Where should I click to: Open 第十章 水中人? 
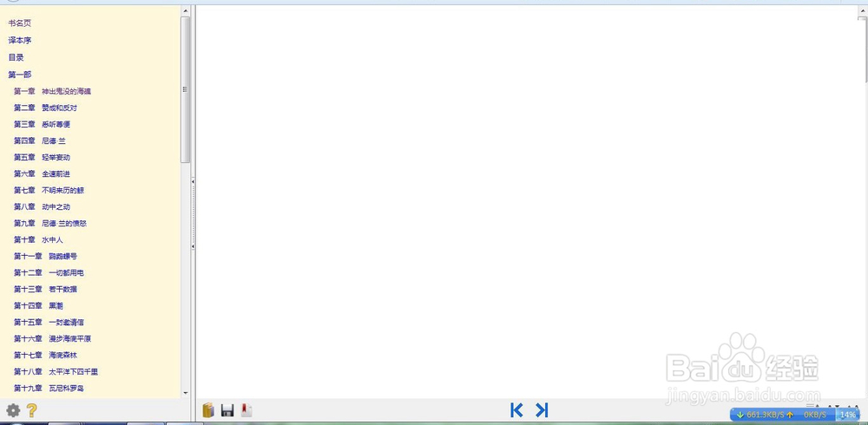(39, 240)
